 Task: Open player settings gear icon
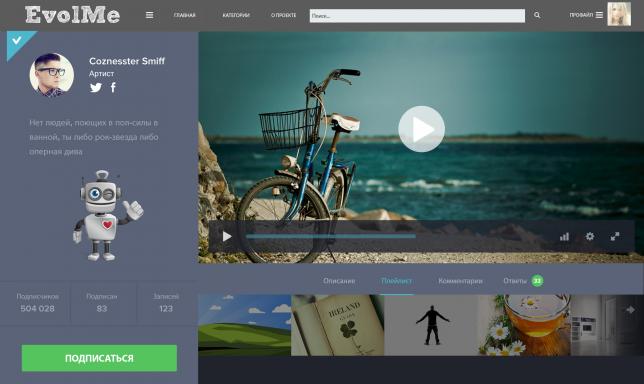click(590, 236)
